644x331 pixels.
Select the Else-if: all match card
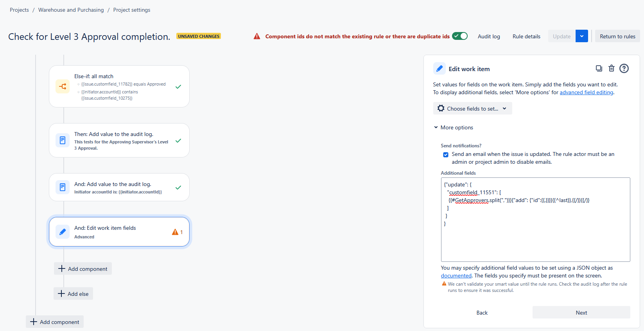click(119, 86)
